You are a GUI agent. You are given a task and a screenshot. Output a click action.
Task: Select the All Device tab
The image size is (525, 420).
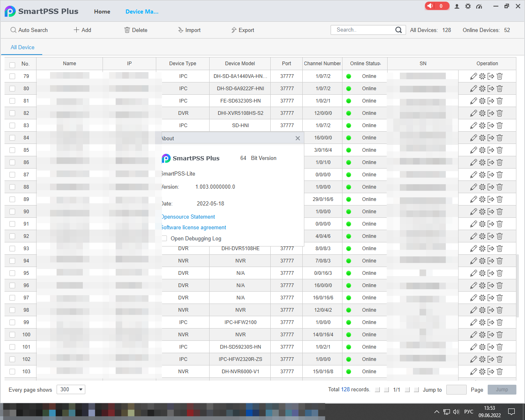pos(23,47)
